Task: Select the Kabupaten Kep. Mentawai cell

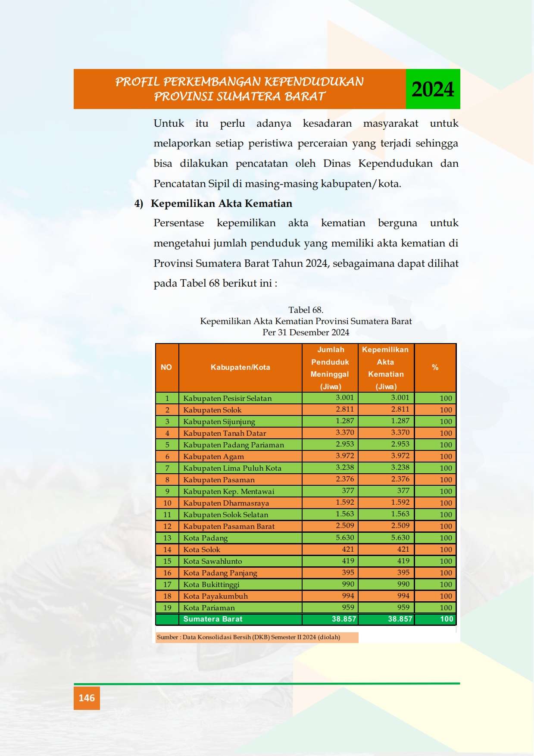Action: coord(240,491)
